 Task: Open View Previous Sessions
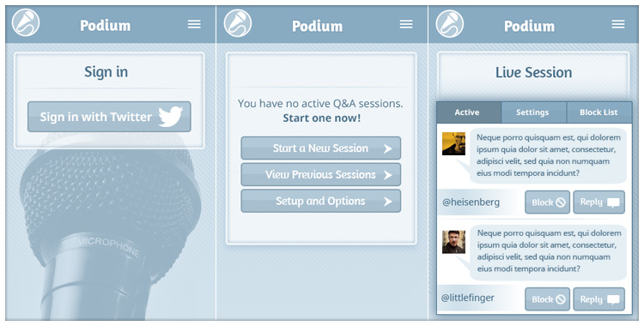click(321, 174)
